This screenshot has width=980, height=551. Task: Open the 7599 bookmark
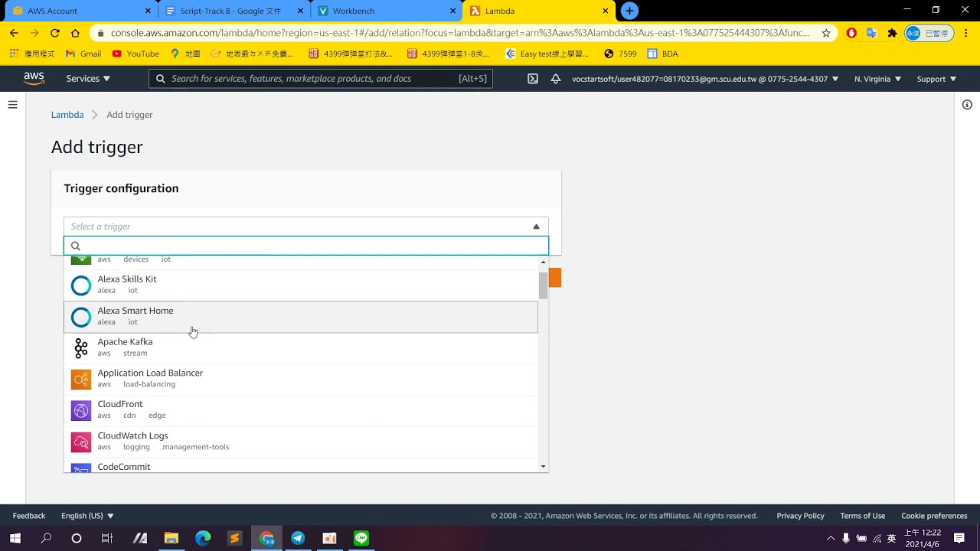pos(620,54)
